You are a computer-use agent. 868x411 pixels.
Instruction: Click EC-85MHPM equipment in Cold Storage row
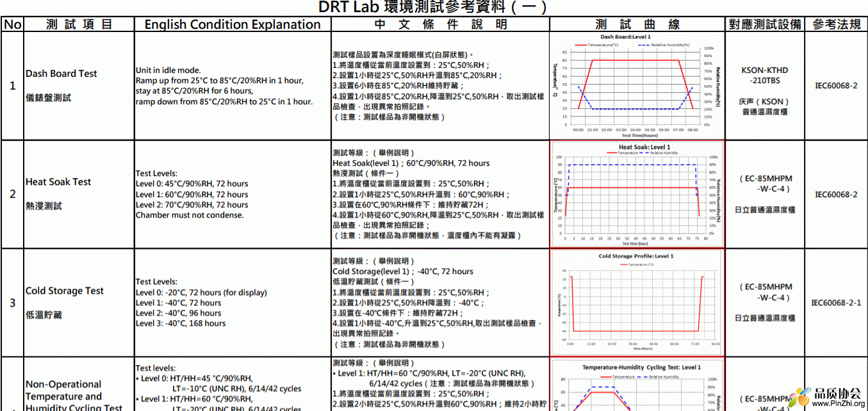tap(765, 292)
